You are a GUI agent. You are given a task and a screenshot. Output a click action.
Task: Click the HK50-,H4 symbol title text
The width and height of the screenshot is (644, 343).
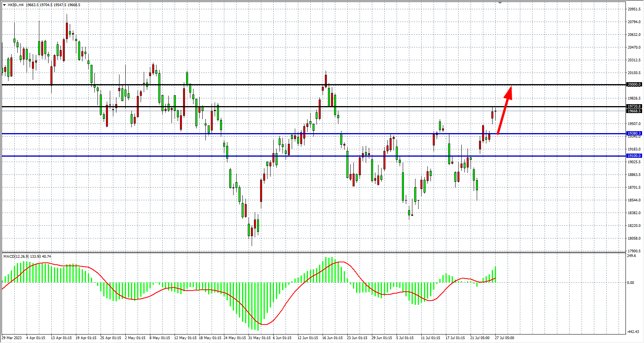coord(15,5)
